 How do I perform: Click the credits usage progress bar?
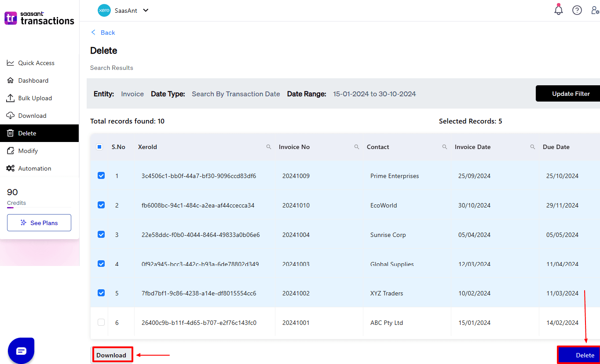[39, 207]
